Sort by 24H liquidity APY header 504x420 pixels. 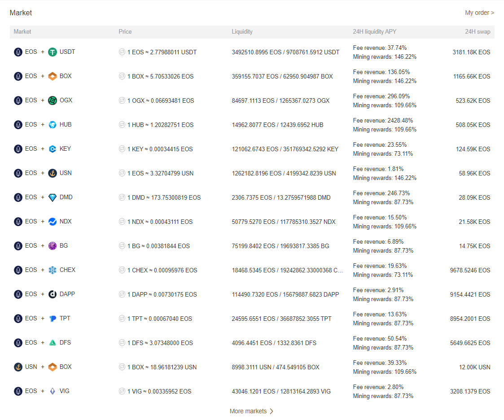click(x=374, y=31)
